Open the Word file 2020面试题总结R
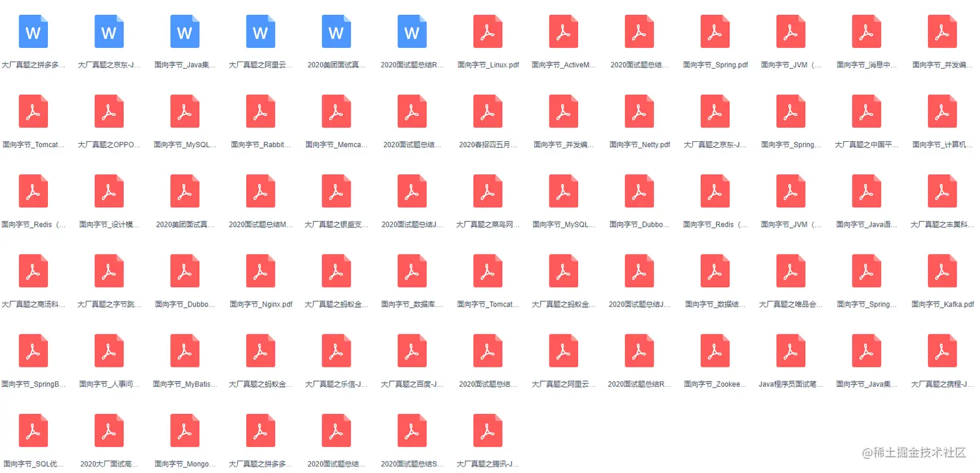The image size is (980, 473). pos(412,31)
